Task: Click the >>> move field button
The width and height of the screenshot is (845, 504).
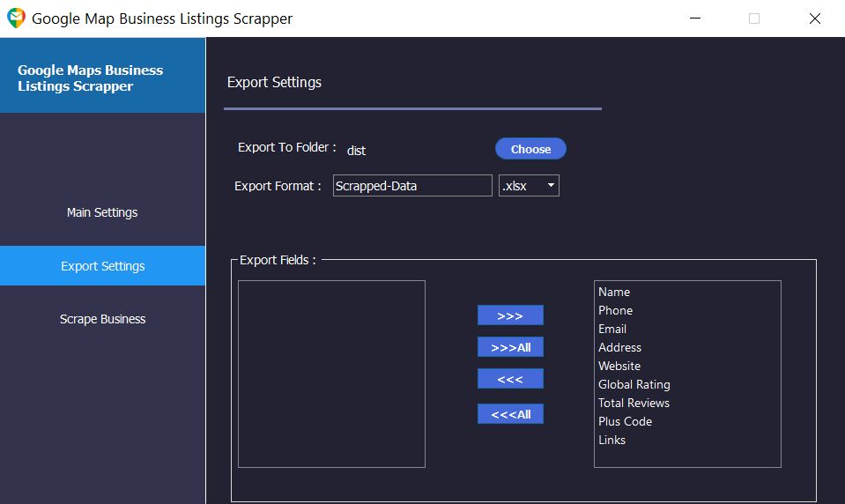Action: click(510, 315)
